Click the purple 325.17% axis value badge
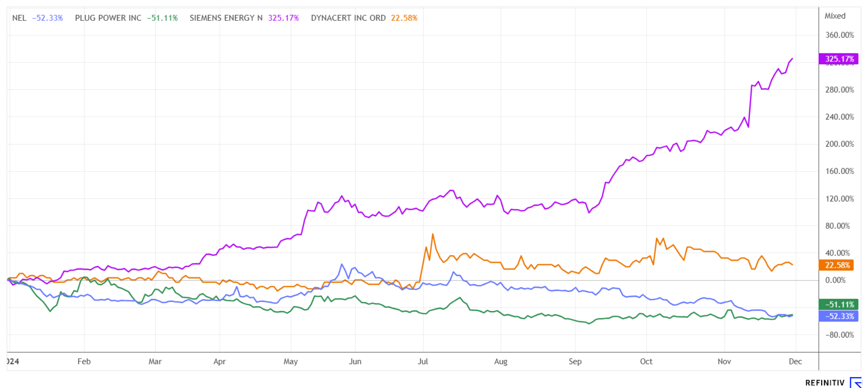 (839, 59)
